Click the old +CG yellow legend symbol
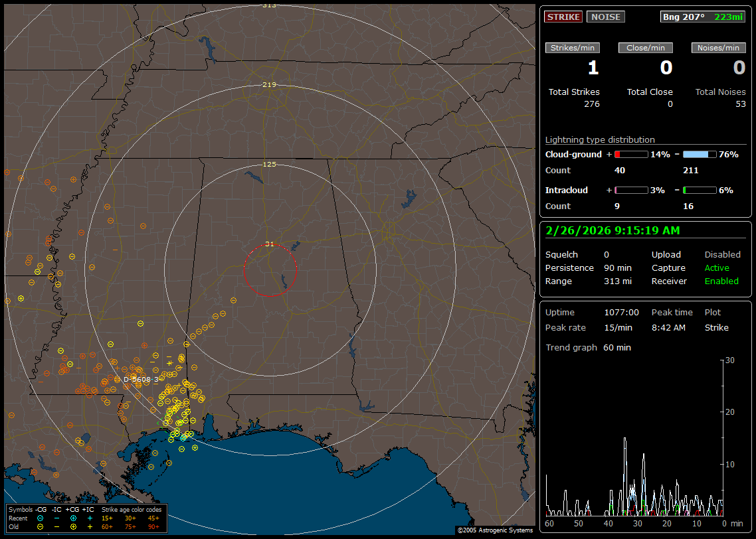The image size is (756, 539). point(73,526)
